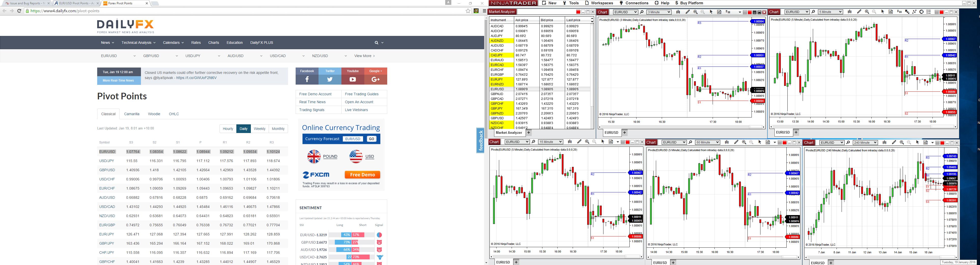This screenshot has width=980, height=265.
Task: Switch to the OHLC pivot tab
Action: tap(174, 114)
